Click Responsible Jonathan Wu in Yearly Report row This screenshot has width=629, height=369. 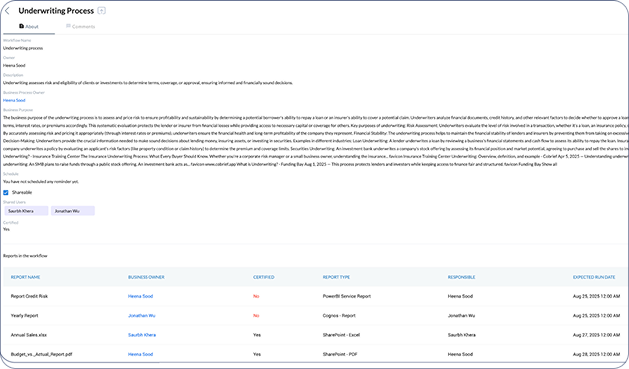pyautogui.click(x=461, y=316)
